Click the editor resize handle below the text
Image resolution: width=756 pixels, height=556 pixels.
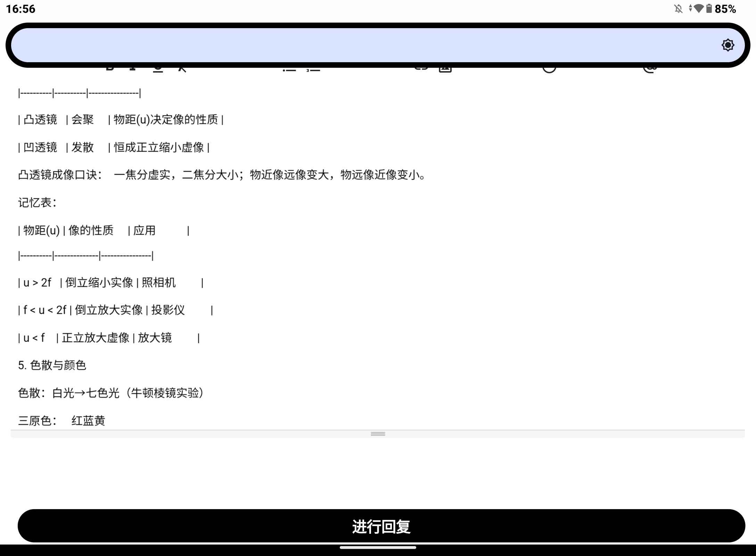378,434
